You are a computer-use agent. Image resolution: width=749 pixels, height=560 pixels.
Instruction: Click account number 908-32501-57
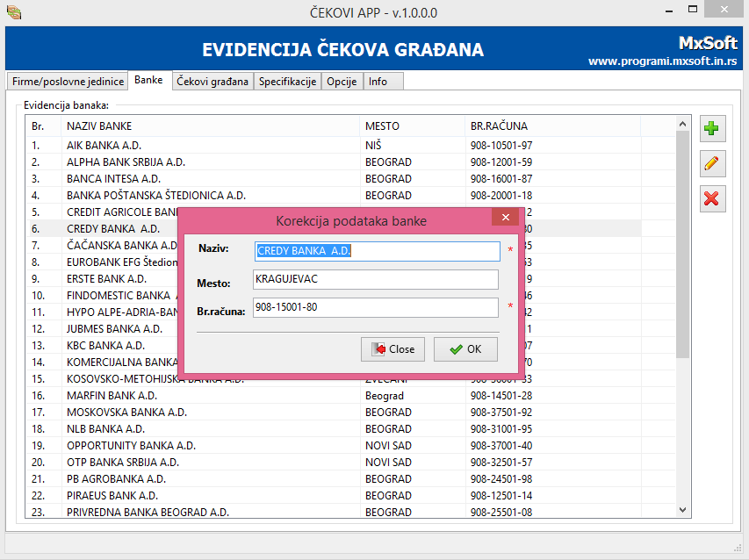[x=501, y=462]
